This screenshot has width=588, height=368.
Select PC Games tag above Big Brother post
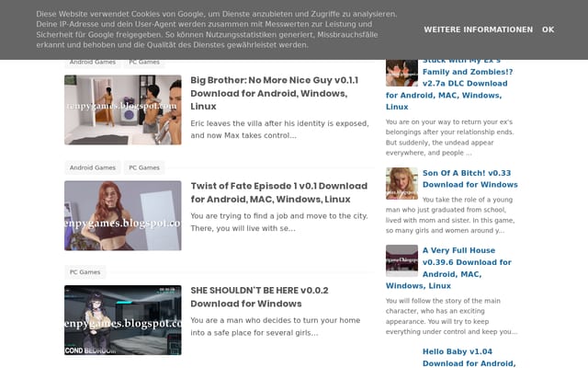(144, 63)
